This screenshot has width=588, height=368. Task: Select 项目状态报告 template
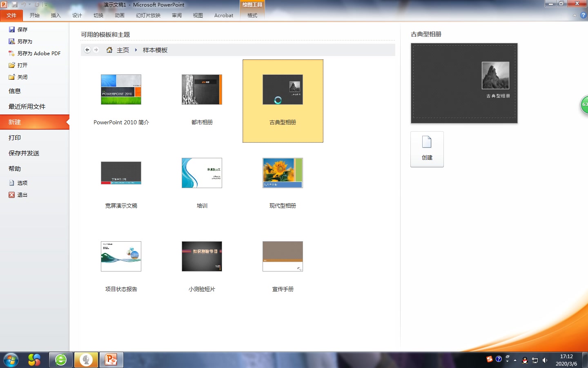[x=121, y=267]
